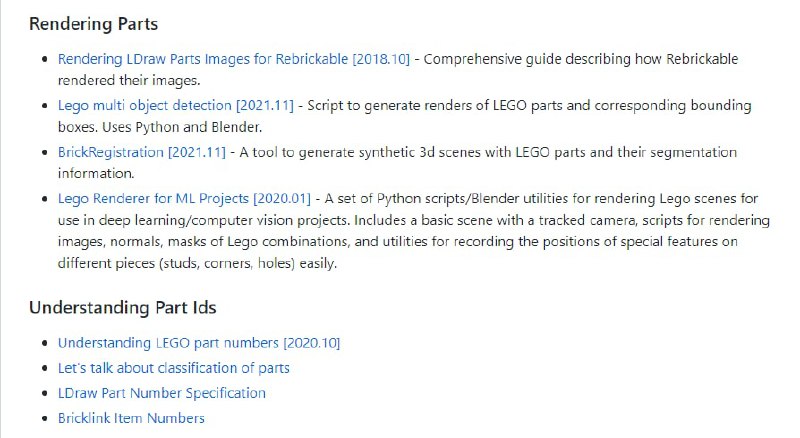Image resolution: width=800 pixels, height=438 pixels.
Task: Click the Rendering Parts heading
Action: [93, 22]
